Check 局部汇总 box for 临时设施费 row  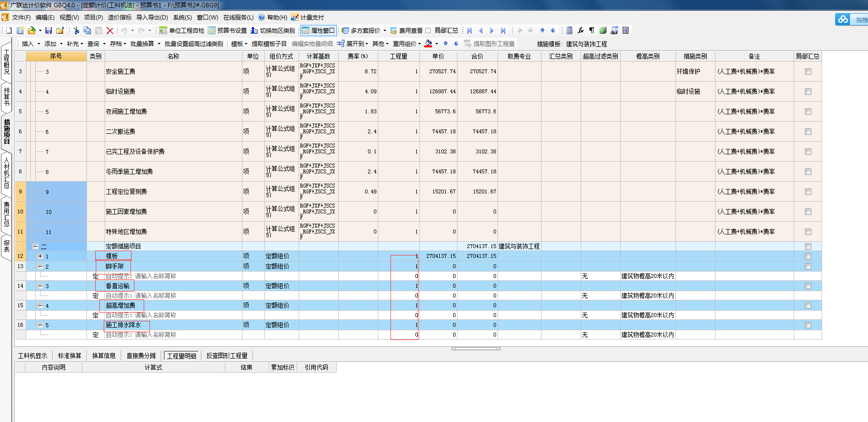(x=808, y=91)
